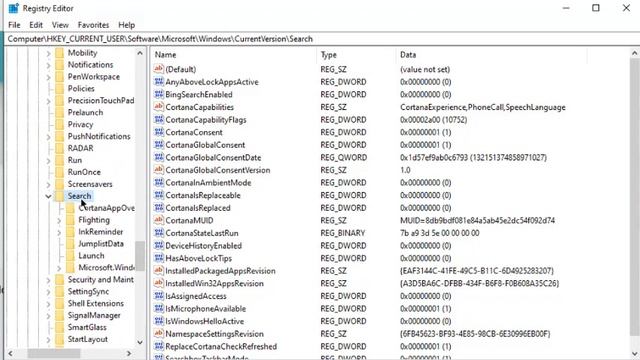Click the registry path address bar
This screenshot has height=360, width=640.
click(x=322, y=39)
